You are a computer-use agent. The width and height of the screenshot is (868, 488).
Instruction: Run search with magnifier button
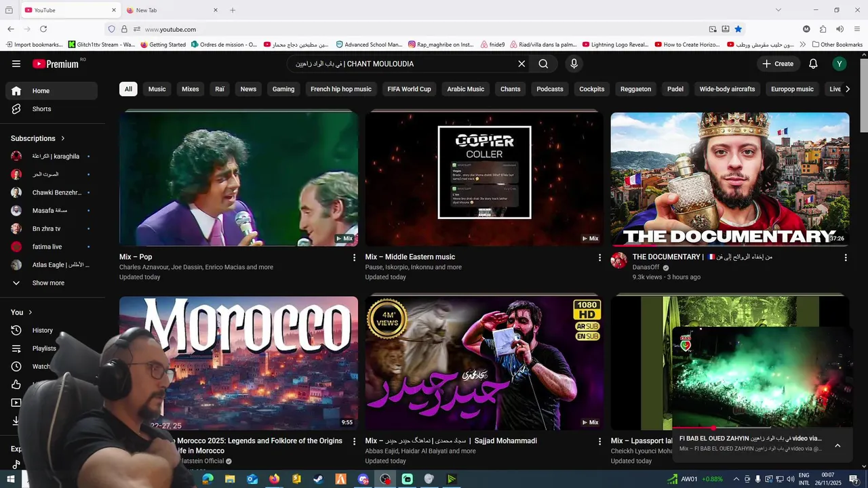point(543,64)
